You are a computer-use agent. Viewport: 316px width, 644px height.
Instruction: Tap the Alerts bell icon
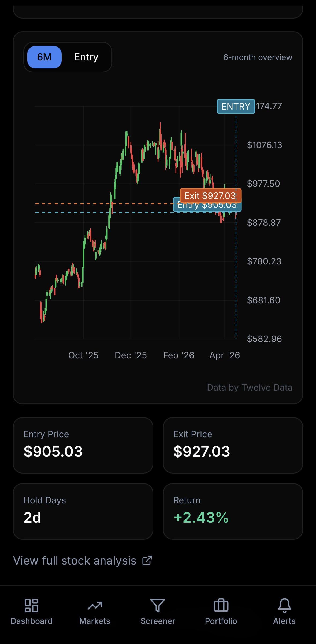pyautogui.click(x=284, y=605)
